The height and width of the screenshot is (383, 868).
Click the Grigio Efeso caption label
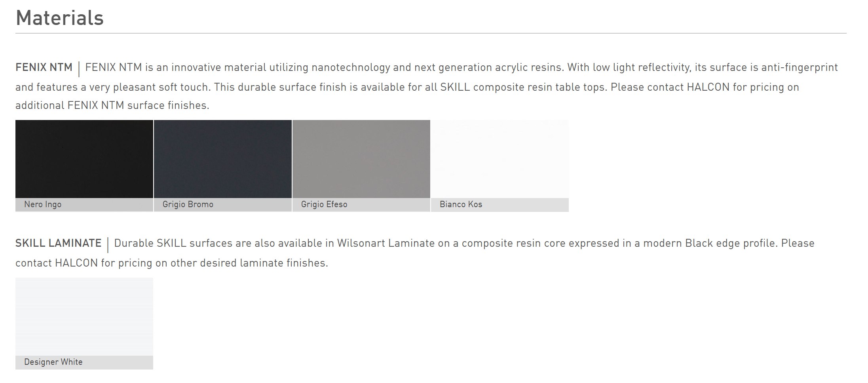point(324,204)
